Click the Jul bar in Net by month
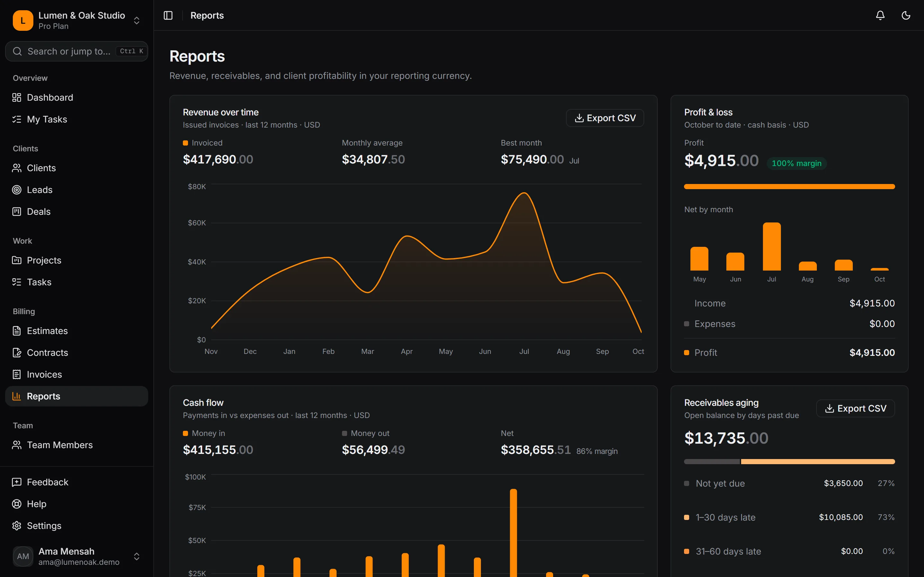Viewport: 924px width, 577px height. [772, 247]
